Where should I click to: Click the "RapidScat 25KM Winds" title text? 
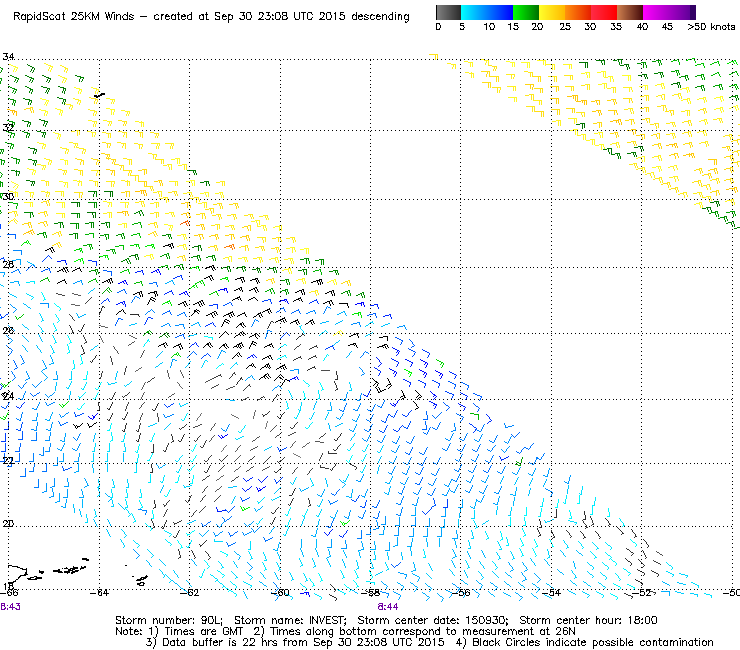tap(74, 17)
